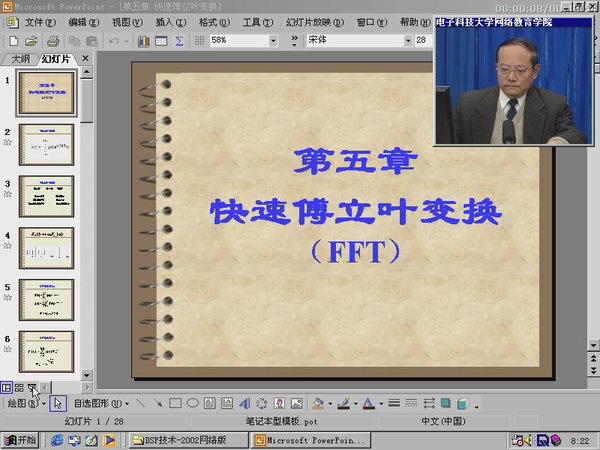Image resolution: width=600 pixels, height=450 pixels.
Task: Open the 幻灯片放映 menu
Action: point(306,22)
